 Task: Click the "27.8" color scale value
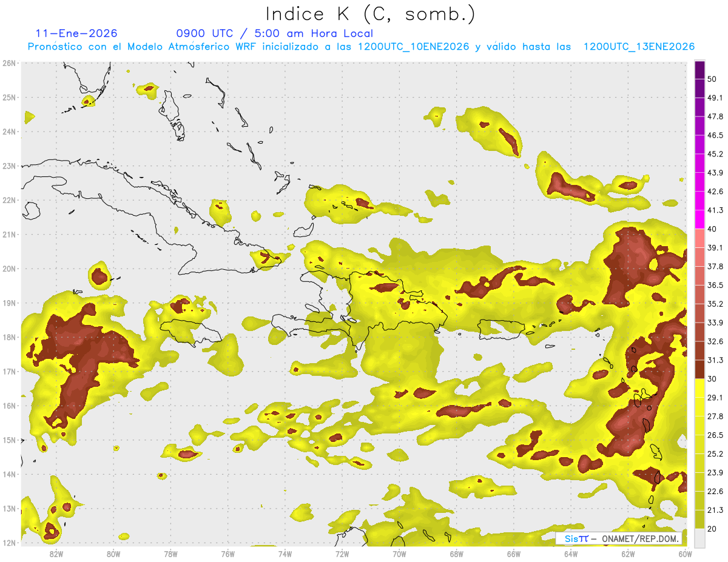point(715,416)
